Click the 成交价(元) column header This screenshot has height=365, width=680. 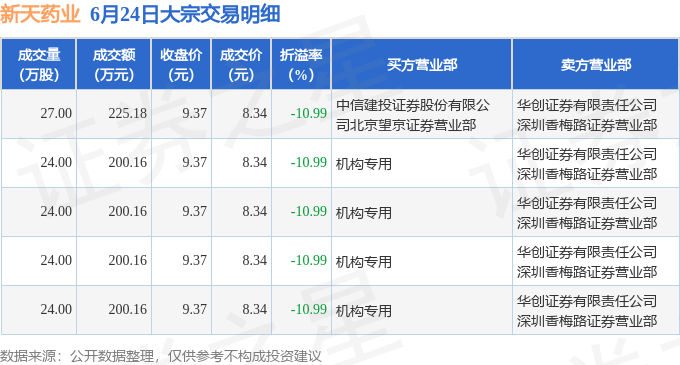click(x=241, y=64)
